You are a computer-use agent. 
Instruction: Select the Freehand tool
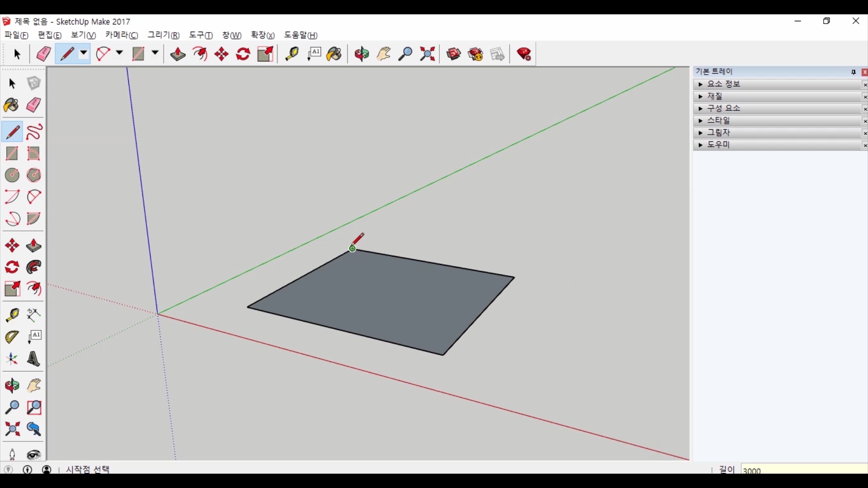pos(34,132)
